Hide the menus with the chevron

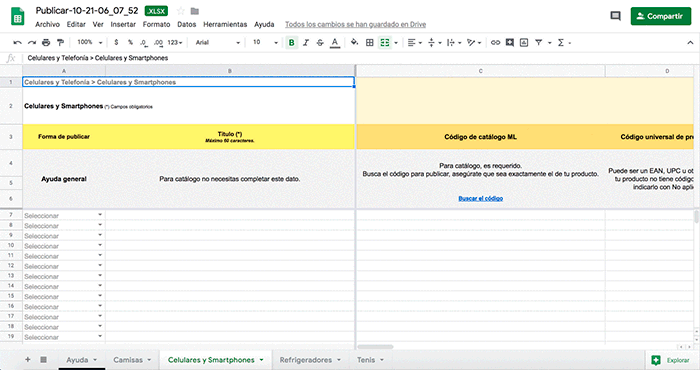pos(690,42)
